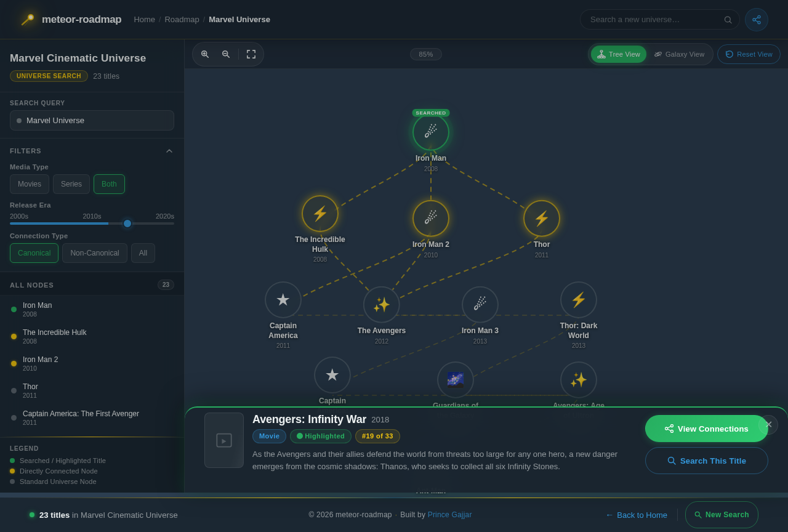Image resolution: width=788 pixels, height=532 pixels.
Task: Select the zoom-in magnifier tool
Action: [x=205, y=54]
